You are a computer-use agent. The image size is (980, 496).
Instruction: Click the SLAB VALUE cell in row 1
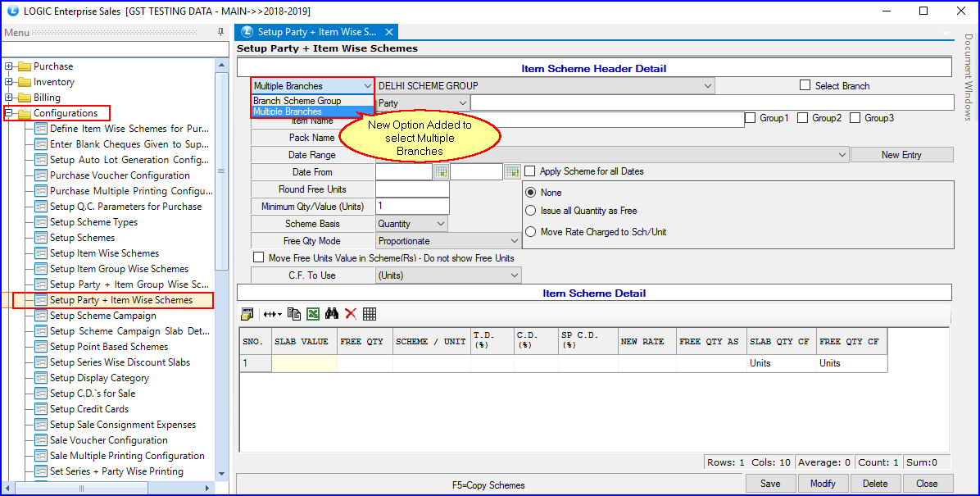pos(304,362)
